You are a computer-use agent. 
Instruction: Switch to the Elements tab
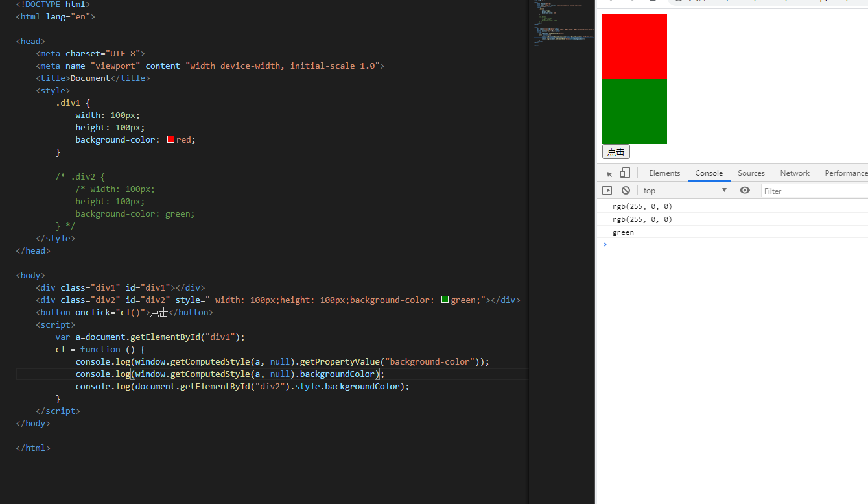click(664, 173)
